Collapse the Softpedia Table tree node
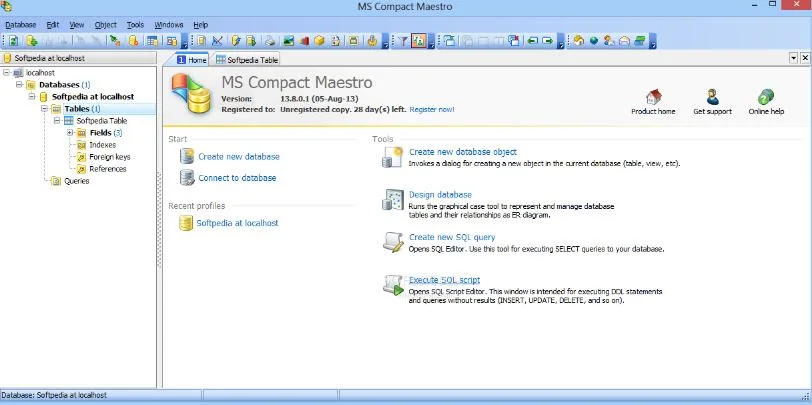812x405 pixels. pyautogui.click(x=57, y=121)
